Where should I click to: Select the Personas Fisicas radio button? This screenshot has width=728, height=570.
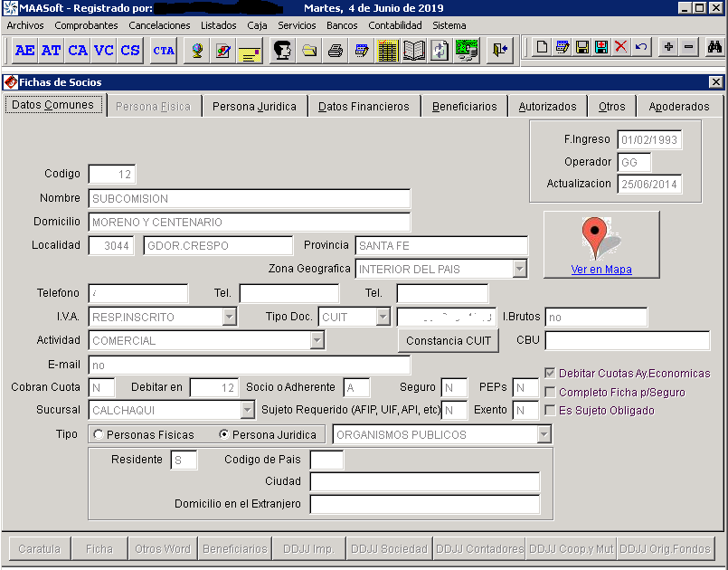tap(99, 435)
